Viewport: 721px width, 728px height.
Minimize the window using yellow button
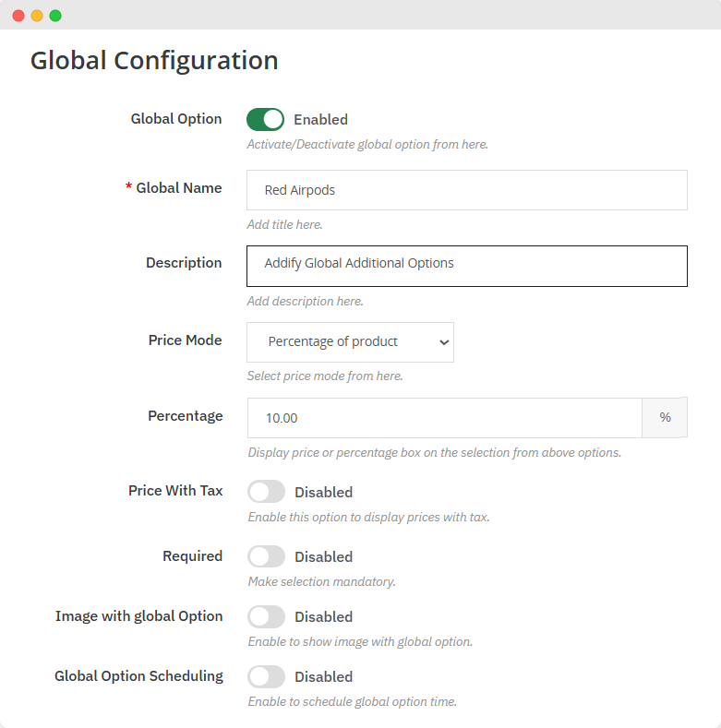point(37,16)
